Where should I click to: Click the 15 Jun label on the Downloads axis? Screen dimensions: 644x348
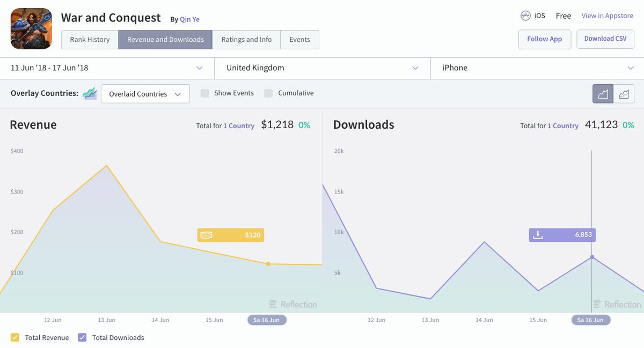point(538,320)
